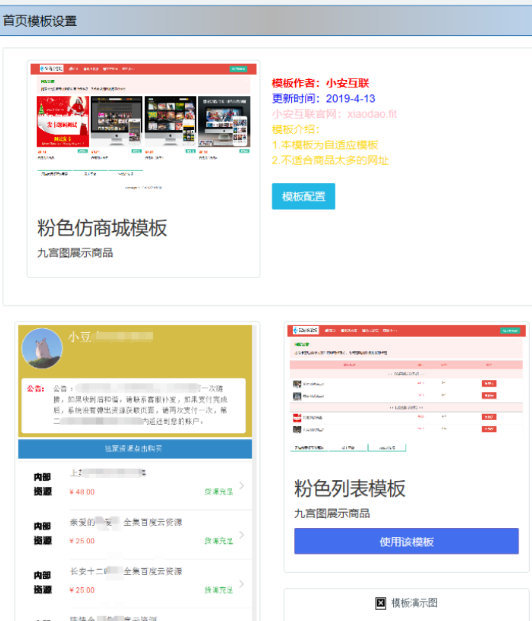The image size is (532, 621).
Task: Expand the ¥48.00 item chevron arrow
Action: click(242, 486)
